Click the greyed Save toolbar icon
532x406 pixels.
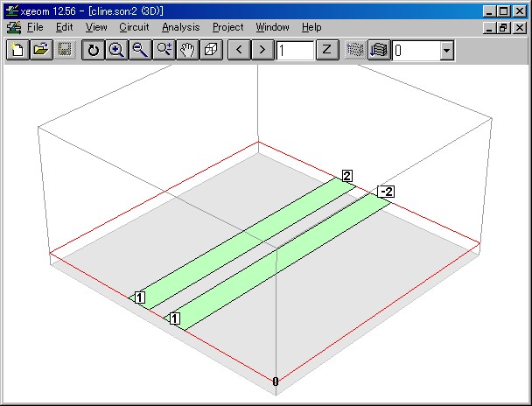65,50
